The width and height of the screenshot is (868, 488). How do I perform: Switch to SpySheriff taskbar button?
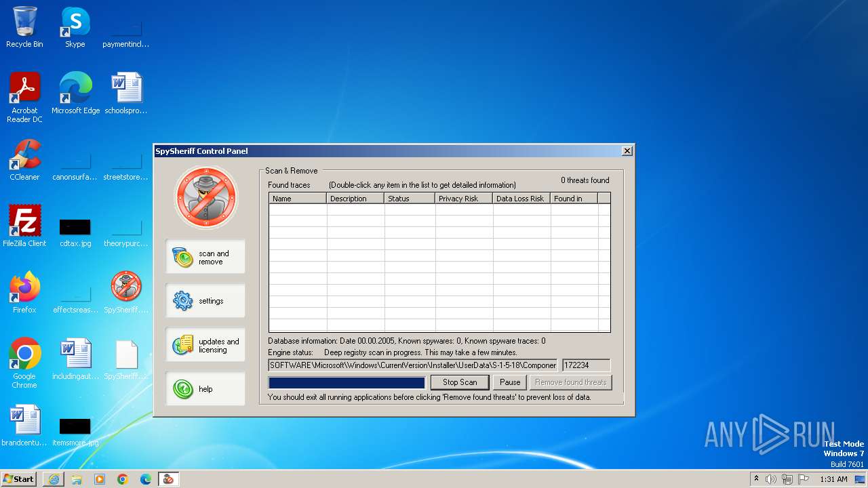pos(168,479)
